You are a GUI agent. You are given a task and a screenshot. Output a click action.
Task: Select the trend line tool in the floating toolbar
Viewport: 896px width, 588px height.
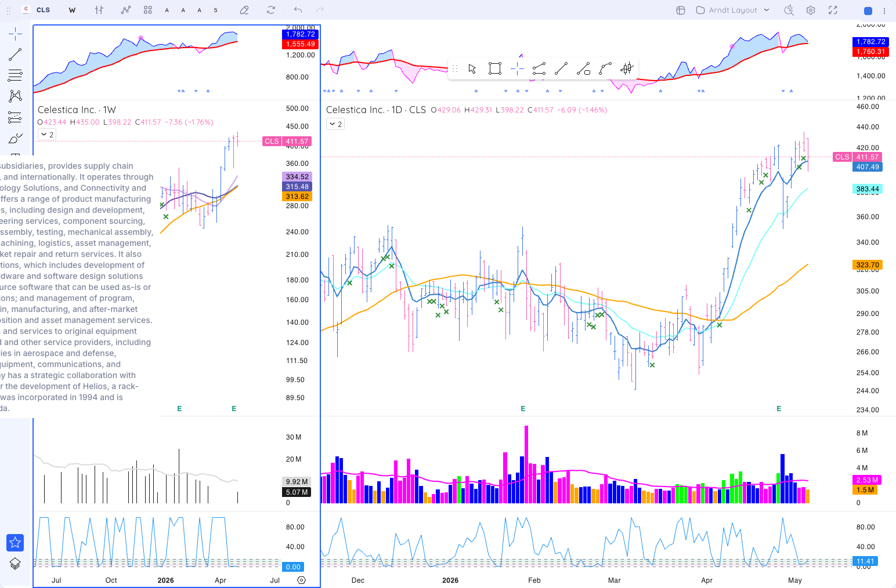[x=561, y=69]
